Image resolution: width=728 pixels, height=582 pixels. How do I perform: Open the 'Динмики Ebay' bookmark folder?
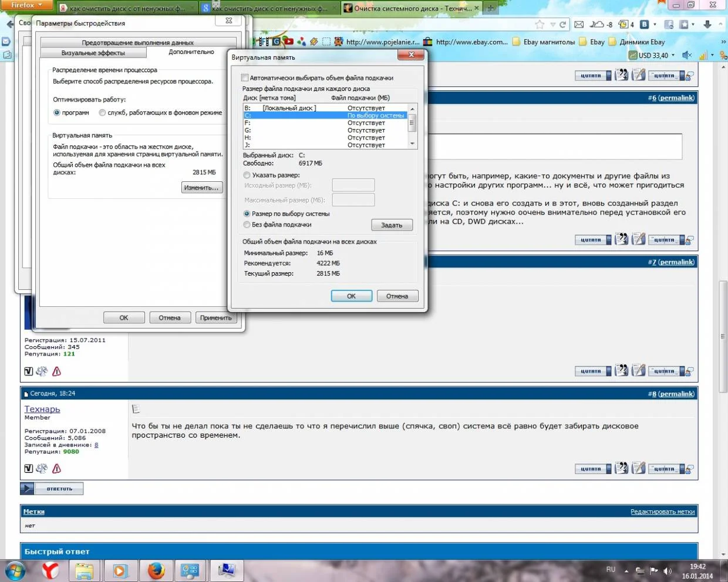637,42
